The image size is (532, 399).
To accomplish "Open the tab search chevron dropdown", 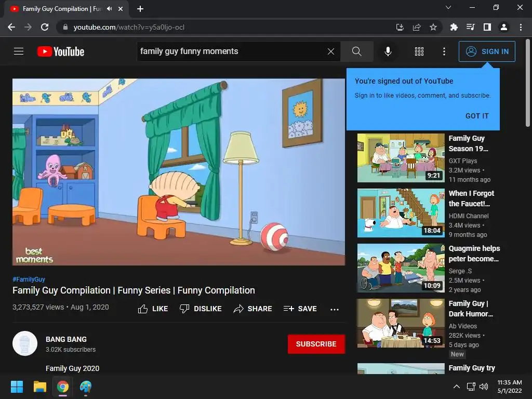I will (x=448, y=7).
